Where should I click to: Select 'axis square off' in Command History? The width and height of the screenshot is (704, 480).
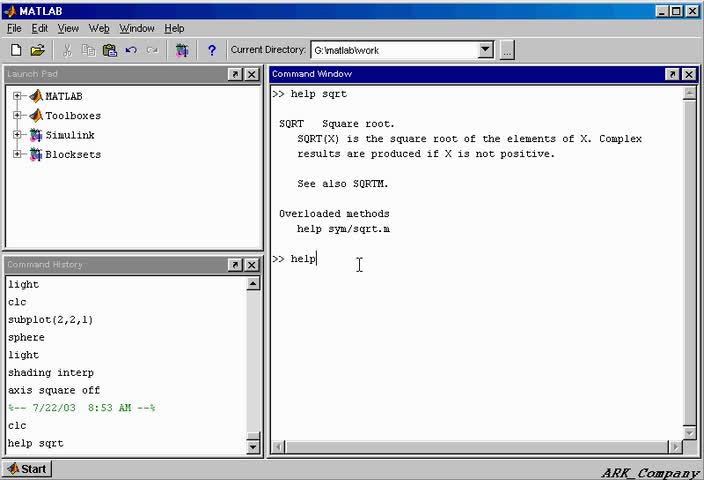pyautogui.click(x=54, y=390)
